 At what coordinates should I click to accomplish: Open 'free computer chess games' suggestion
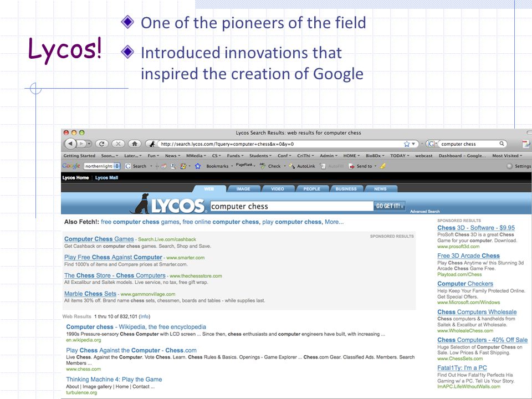click(140, 222)
